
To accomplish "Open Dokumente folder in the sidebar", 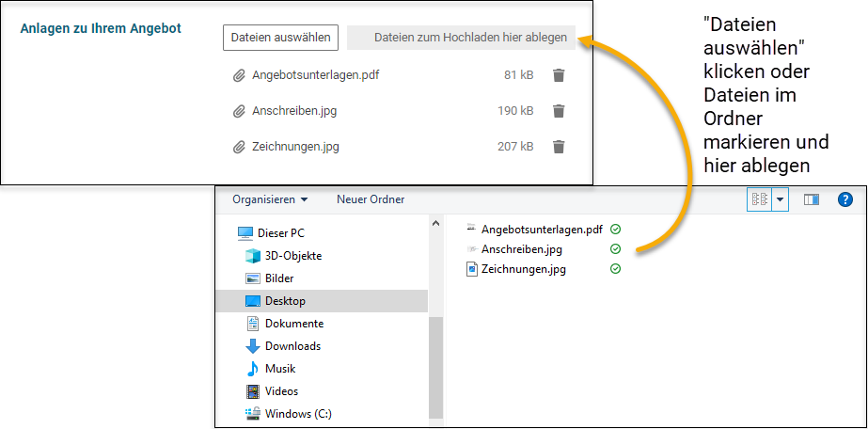I will click(293, 324).
